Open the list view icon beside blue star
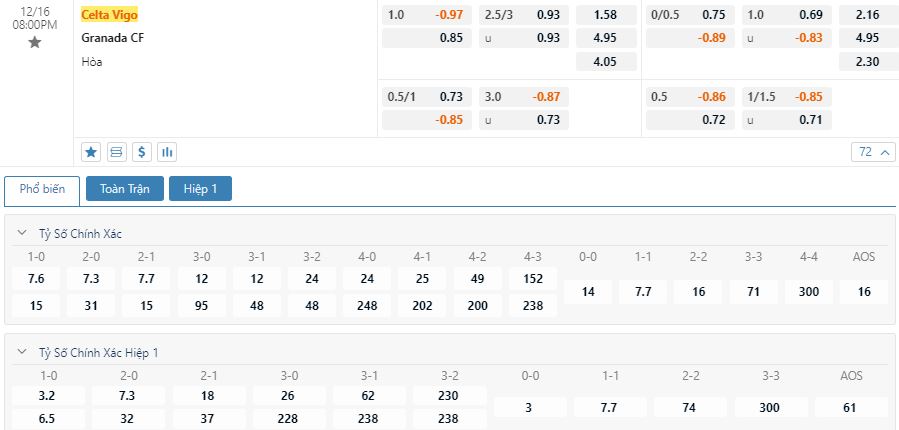This screenshot has width=899, height=430. [116, 152]
